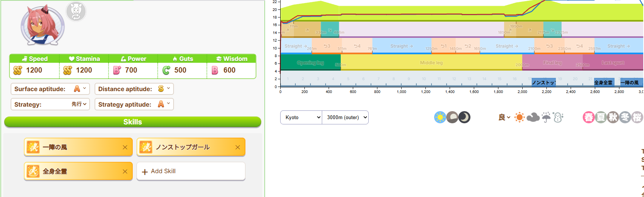Edit the Speed value 1200
This screenshot has width=644, height=197.
(34, 70)
